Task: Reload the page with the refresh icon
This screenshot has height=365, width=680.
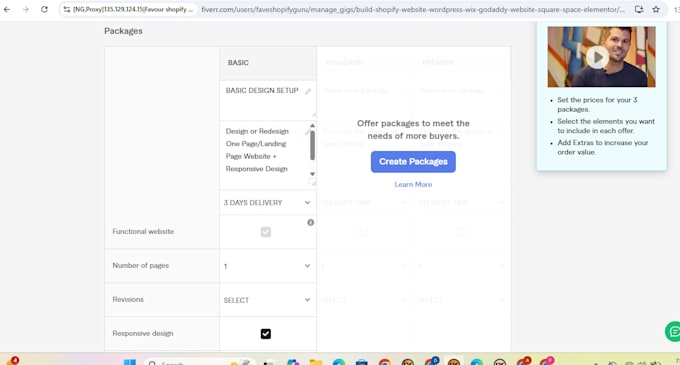Action: pyautogui.click(x=44, y=9)
